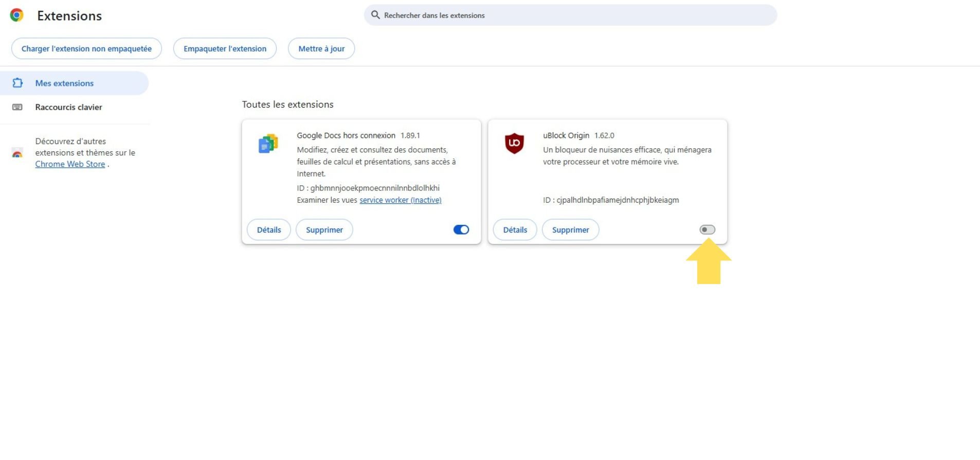The image size is (980, 460).
Task: Click Empaqueter l'extension button
Action: coord(225,48)
